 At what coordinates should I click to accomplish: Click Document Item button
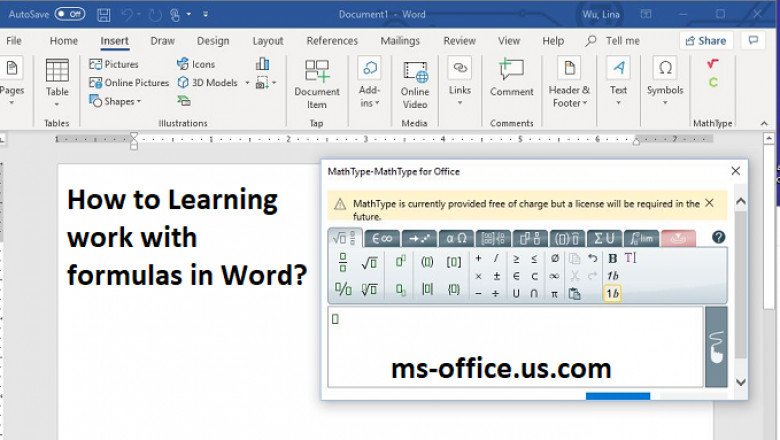click(316, 85)
